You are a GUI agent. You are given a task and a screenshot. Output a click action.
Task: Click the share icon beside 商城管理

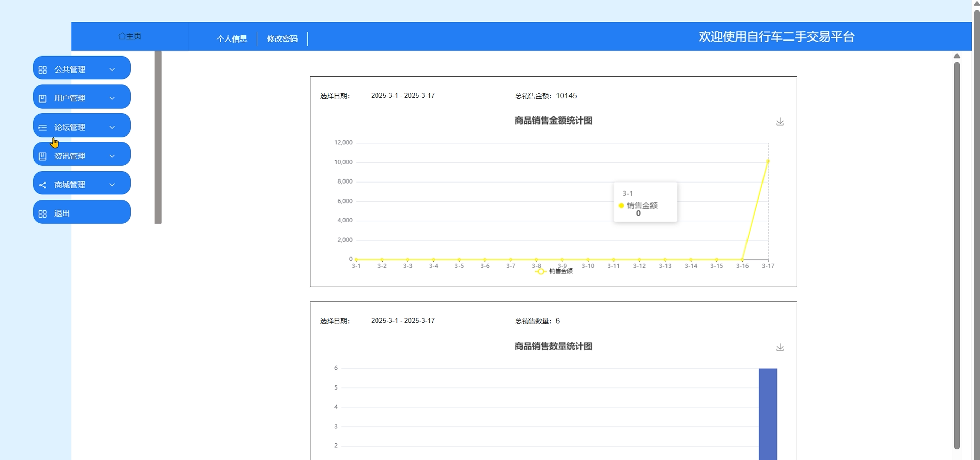[43, 185]
